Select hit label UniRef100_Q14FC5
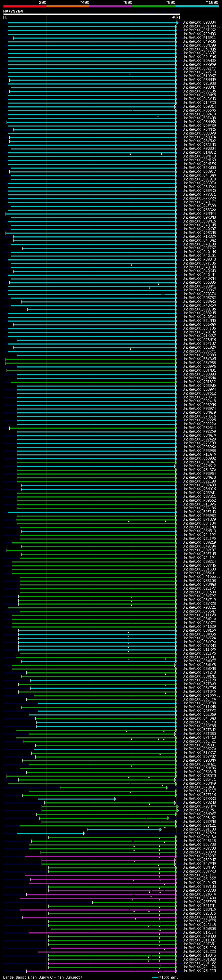Screen dimensions: 222x980 [199, 103]
